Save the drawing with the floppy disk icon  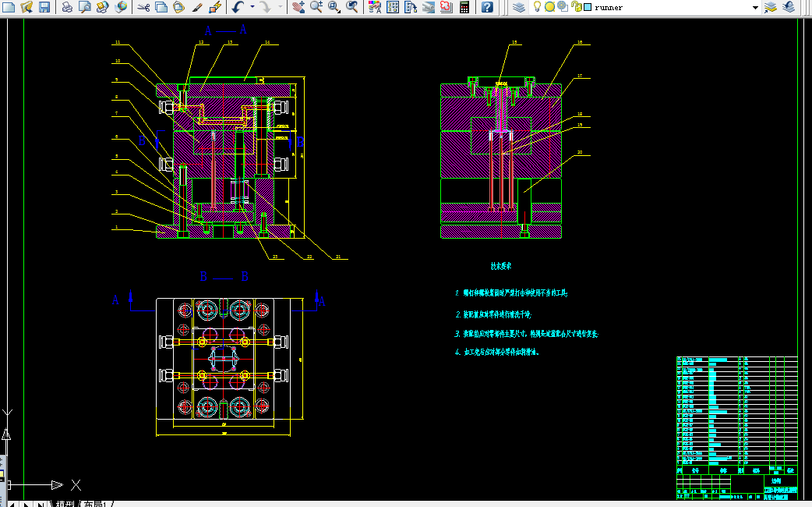pyautogui.click(x=44, y=7)
